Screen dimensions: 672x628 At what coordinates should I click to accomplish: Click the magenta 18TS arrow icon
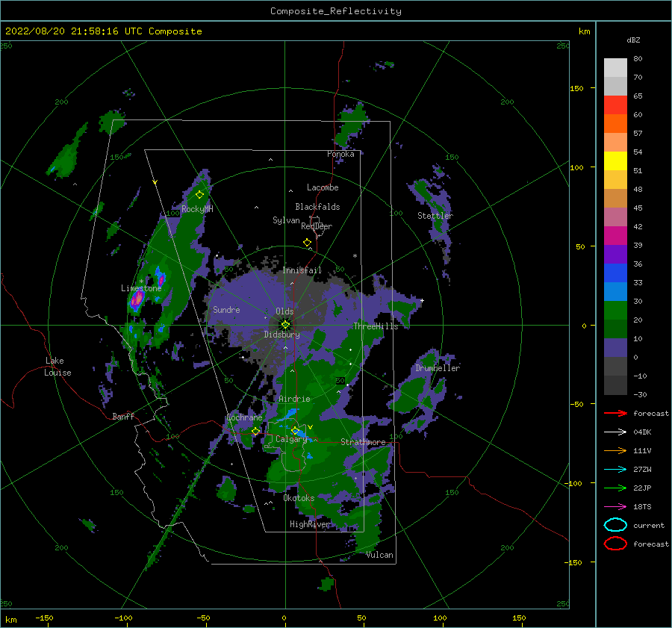click(x=615, y=506)
